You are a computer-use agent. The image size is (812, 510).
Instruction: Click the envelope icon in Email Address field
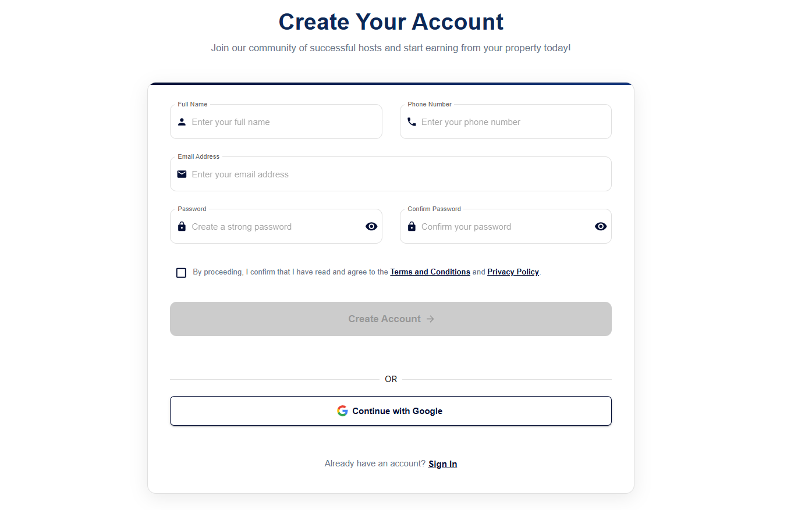[182, 174]
